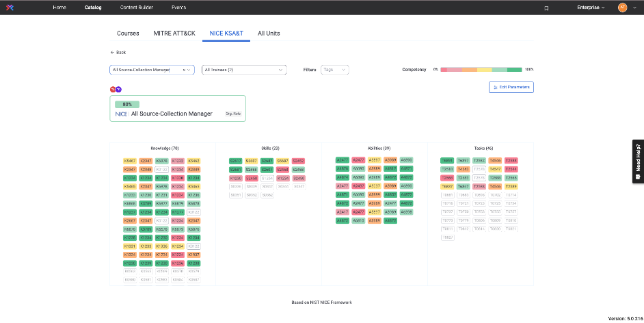Switch to the Courses tab
Screen dimensions: 644x323
point(128,34)
